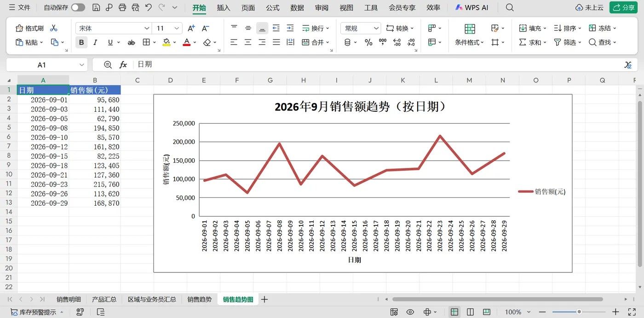Zoom in using the status bar plus icon

click(x=615, y=312)
